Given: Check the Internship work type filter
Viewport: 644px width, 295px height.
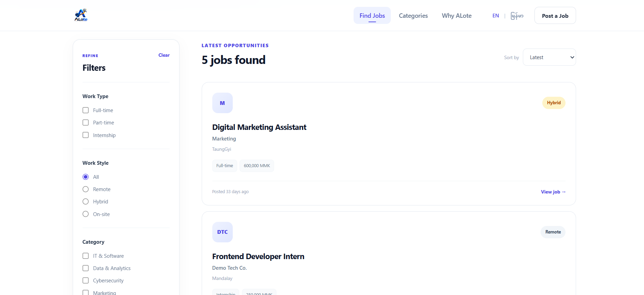Looking at the screenshot, I should pyautogui.click(x=86, y=135).
